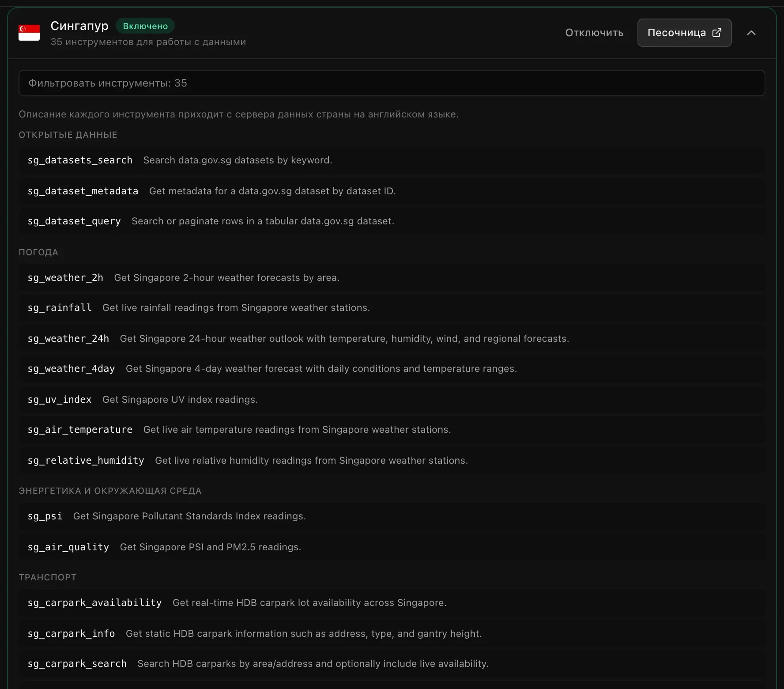
Task: Select the sg_weather_4day tool row
Action: point(392,368)
